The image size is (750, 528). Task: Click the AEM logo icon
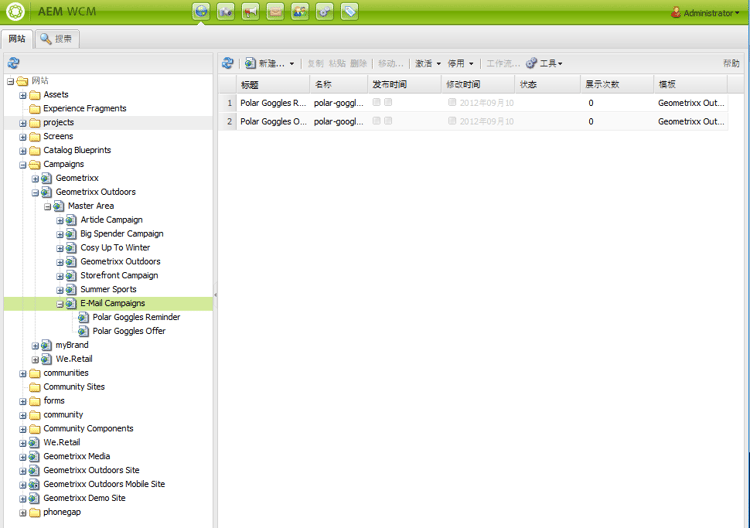click(15, 11)
